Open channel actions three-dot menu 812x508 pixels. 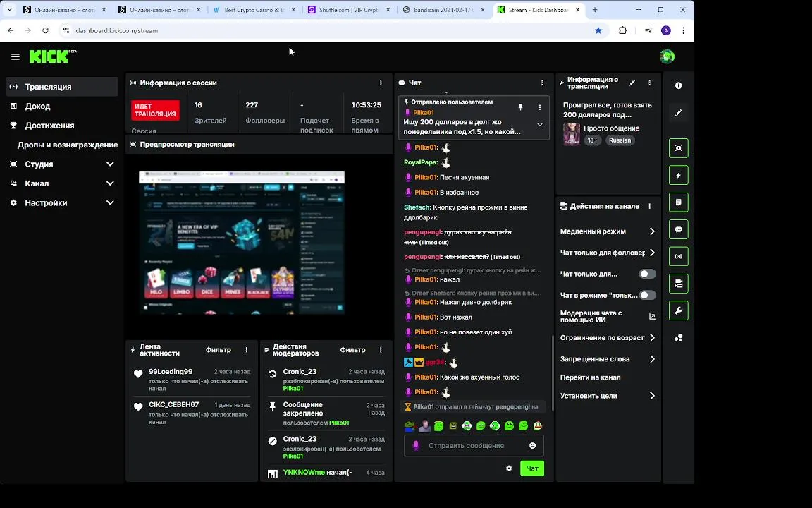649,206
